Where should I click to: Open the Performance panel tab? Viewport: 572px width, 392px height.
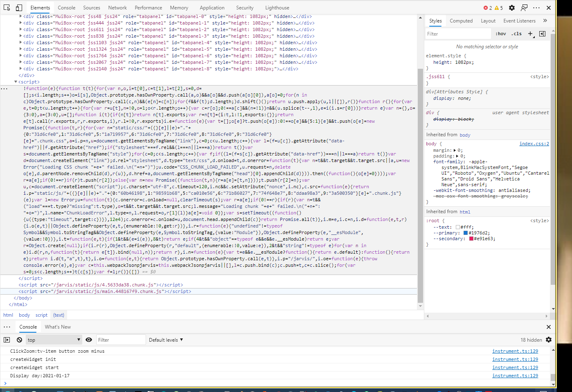(x=149, y=8)
